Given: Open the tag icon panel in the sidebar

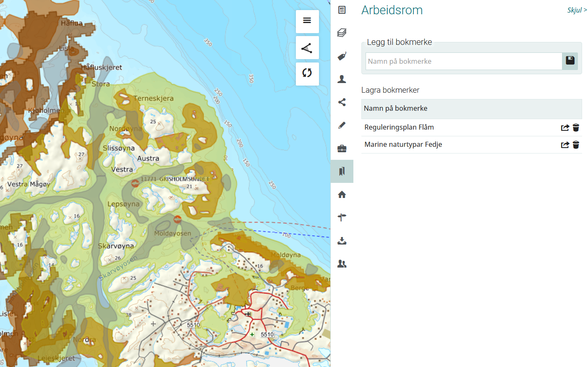Looking at the screenshot, I should (342, 56).
